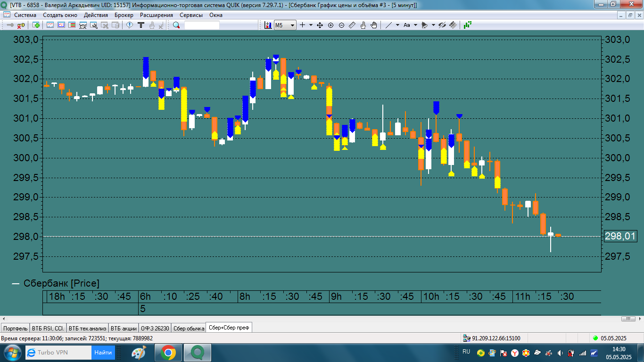Click the toolbar search input field
The image size is (644, 362).
tap(202, 25)
